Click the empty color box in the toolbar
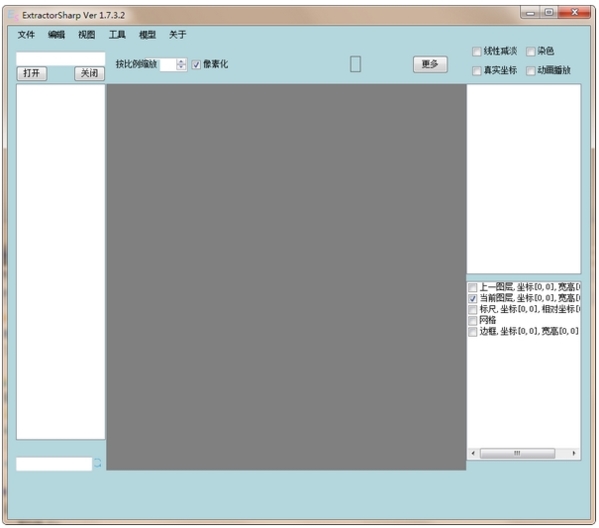The height and width of the screenshot is (528, 599). 355,64
